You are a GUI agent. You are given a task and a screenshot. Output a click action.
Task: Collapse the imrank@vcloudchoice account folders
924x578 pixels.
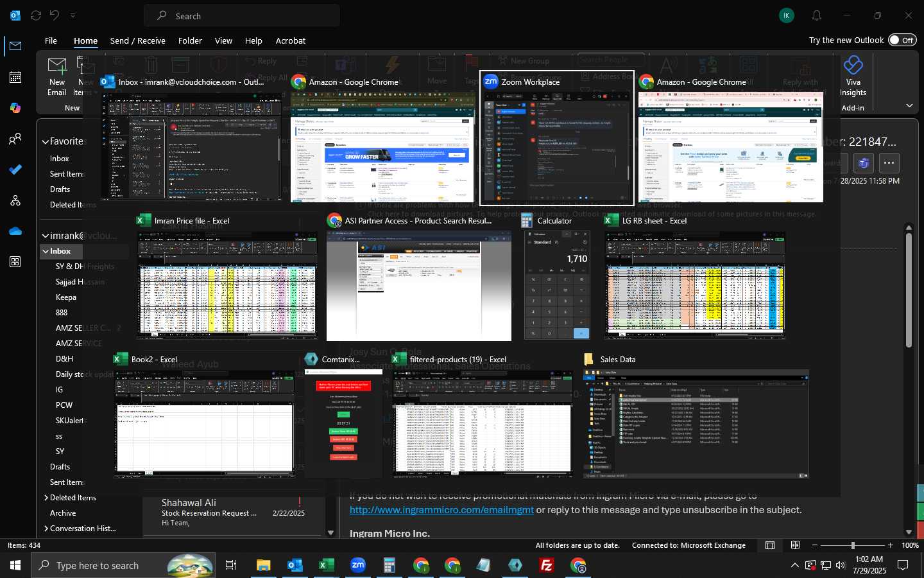click(x=46, y=236)
